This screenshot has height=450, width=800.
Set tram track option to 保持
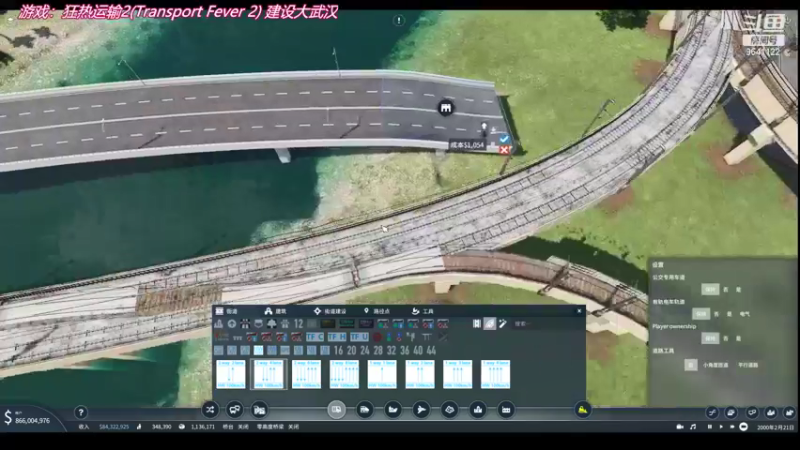[701, 314]
